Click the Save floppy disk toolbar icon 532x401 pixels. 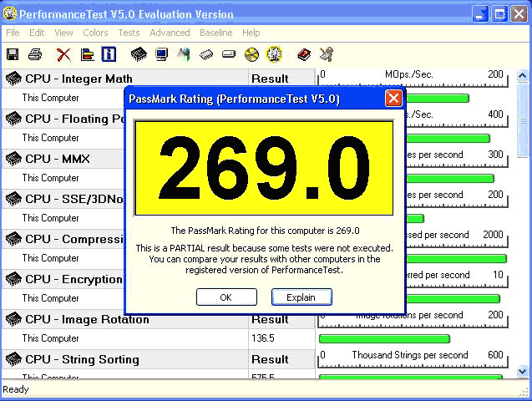click(x=13, y=54)
